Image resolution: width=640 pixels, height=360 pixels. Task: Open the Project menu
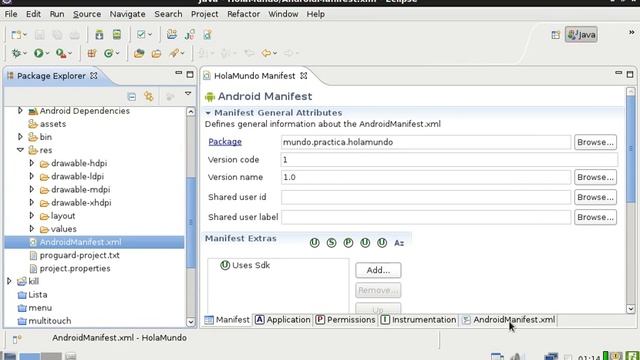[x=204, y=14]
